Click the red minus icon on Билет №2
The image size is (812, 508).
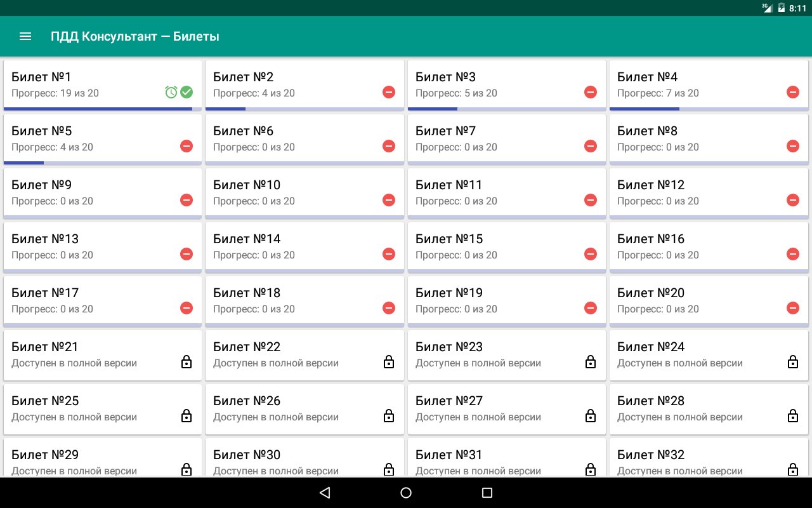pos(389,92)
